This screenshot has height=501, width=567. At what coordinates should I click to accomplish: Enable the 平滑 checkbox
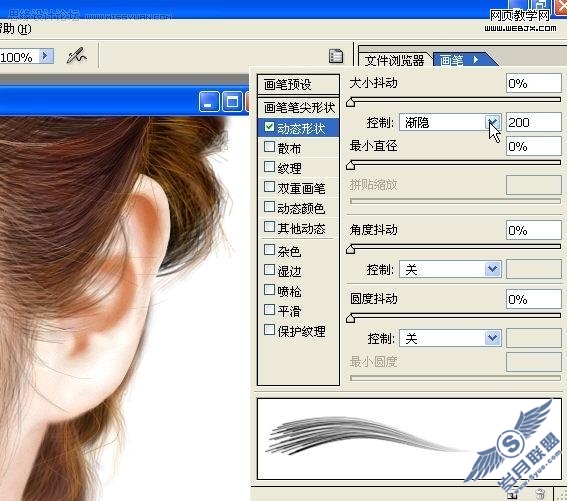pyautogui.click(x=269, y=309)
